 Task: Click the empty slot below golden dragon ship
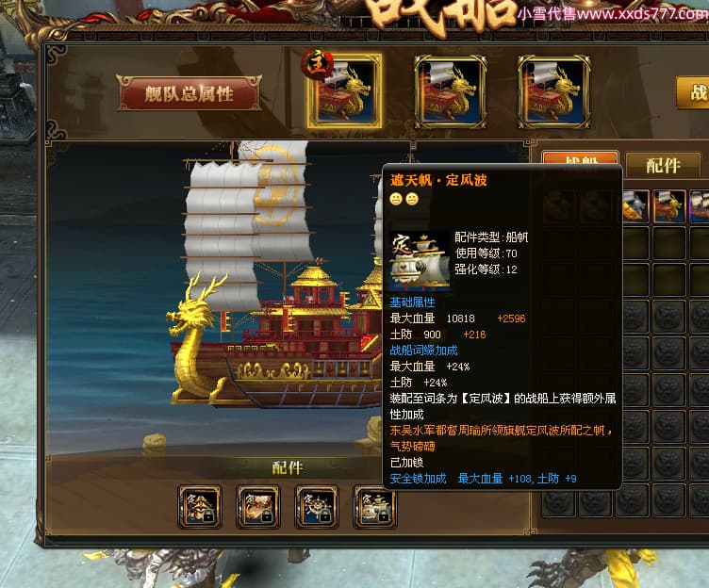coord(668,243)
